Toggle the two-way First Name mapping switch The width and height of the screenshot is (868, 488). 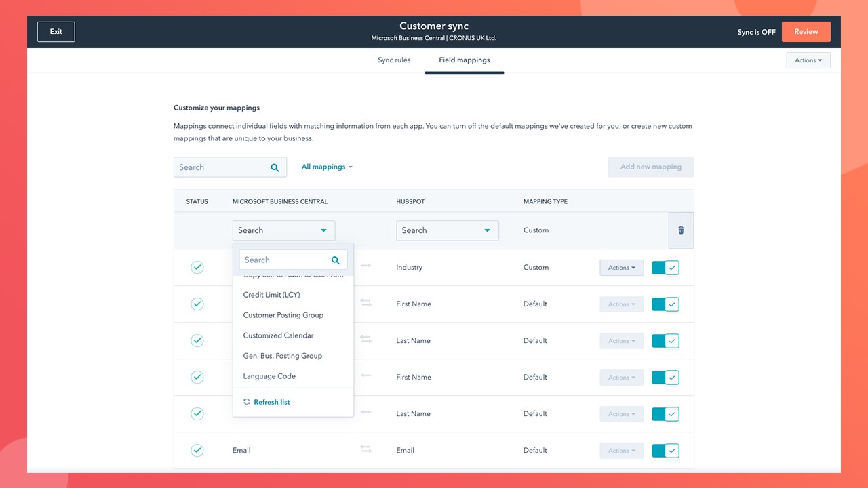[665, 304]
